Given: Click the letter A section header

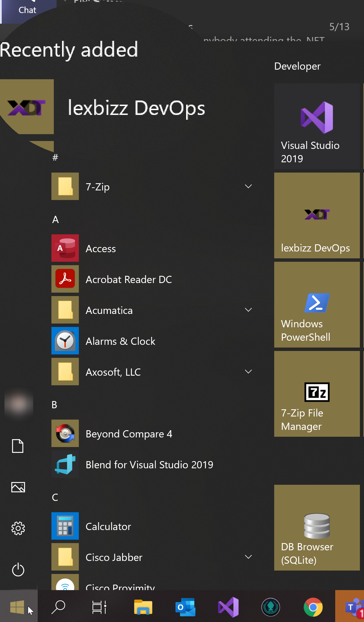Looking at the screenshot, I should (56, 220).
